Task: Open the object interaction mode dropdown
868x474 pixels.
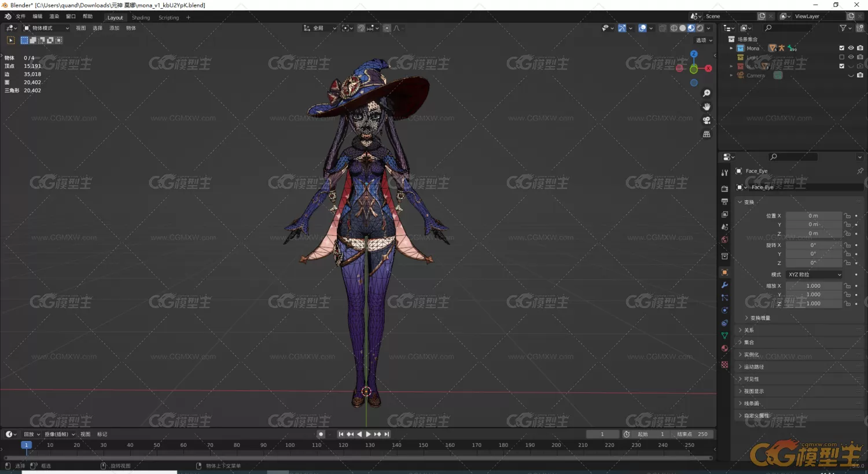Action: coord(46,28)
